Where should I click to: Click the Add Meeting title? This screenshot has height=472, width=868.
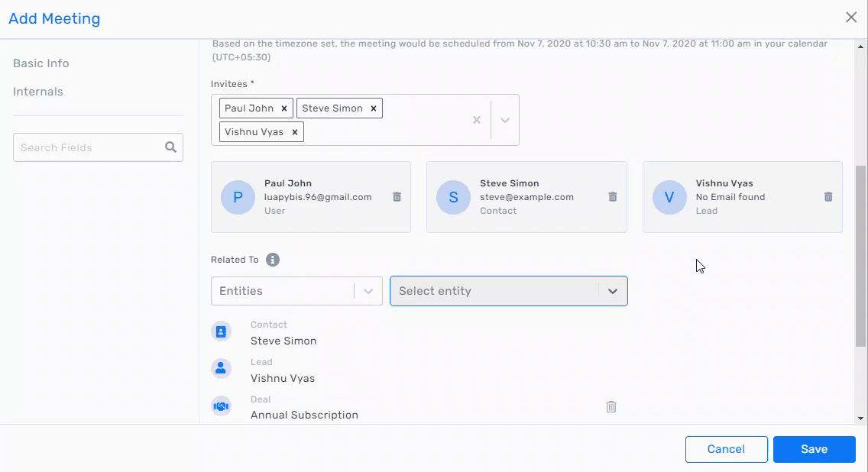[x=54, y=18]
